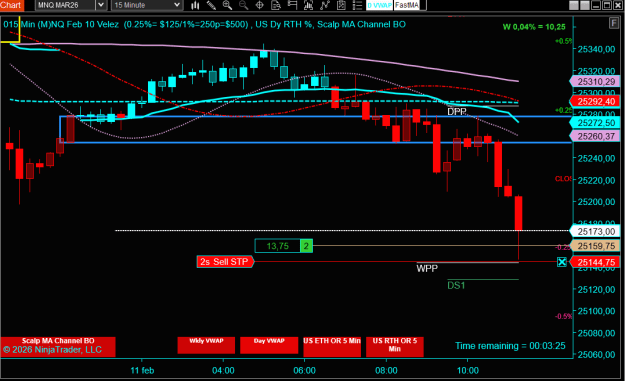Click the Time remaining countdown text
The width and height of the screenshot is (625, 381).
[x=510, y=346]
